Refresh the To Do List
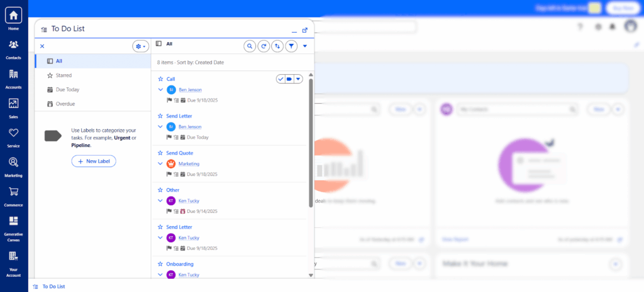Image resolution: width=644 pixels, height=292 pixels. pos(264,46)
